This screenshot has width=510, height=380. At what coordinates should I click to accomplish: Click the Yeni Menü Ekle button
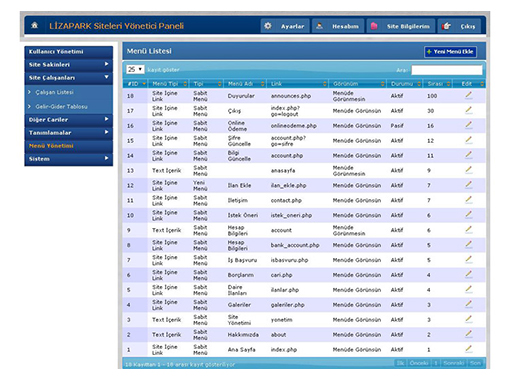pos(450,52)
